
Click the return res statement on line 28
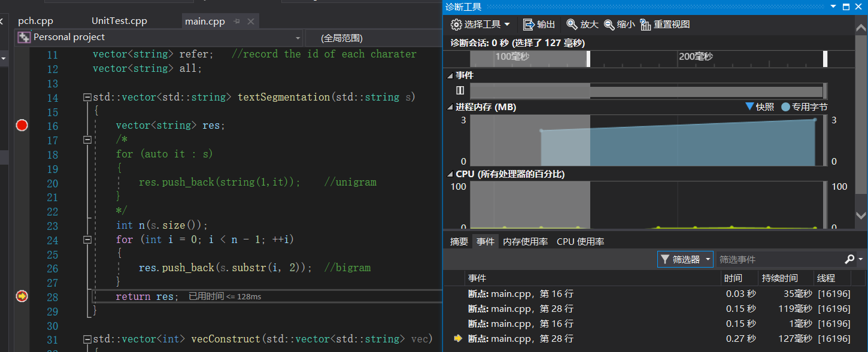click(x=147, y=296)
